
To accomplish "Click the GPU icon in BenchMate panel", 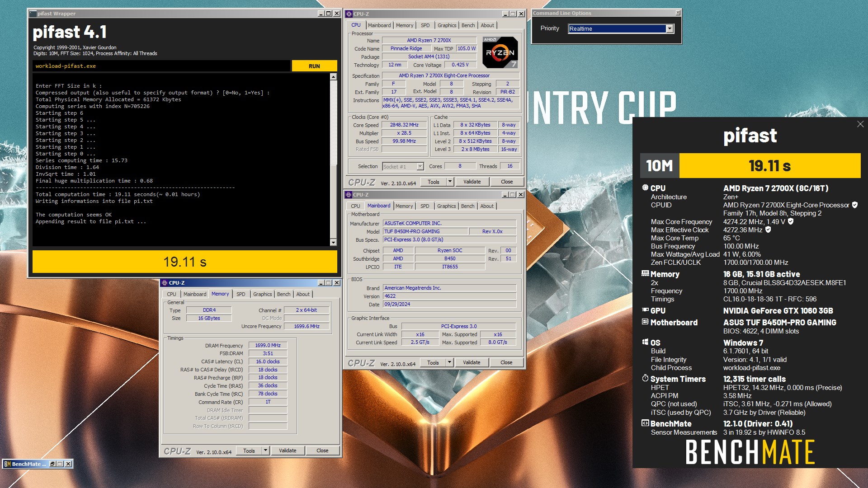I will [645, 310].
